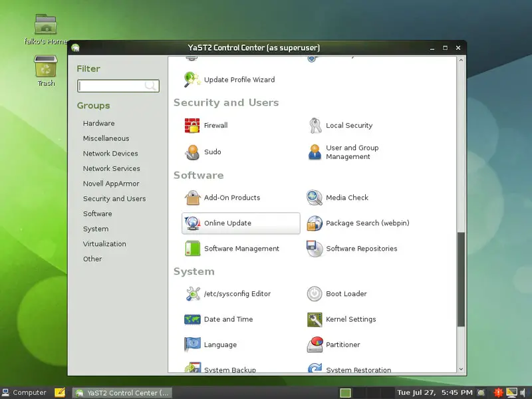This screenshot has height=399, width=532.
Task: Launch the Boot Loader module icon
Action: (x=315, y=294)
